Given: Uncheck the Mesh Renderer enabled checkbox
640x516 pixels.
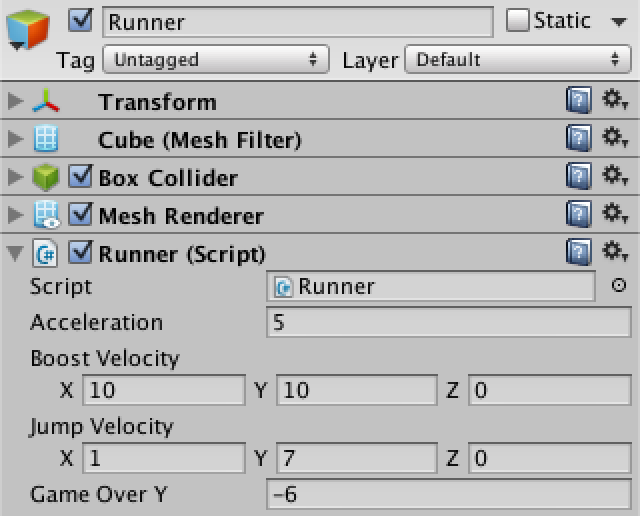Looking at the screenshot, I should coord(80,214).
